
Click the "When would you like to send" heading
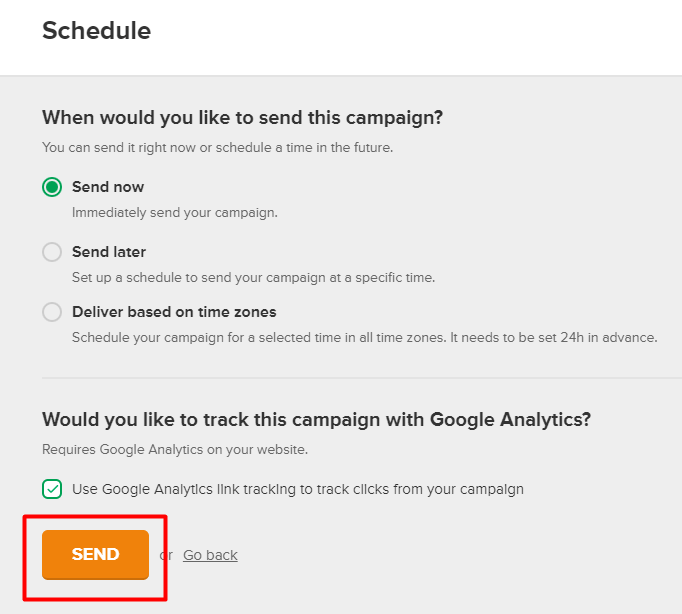pyautogui.click(x=242, y=118)
